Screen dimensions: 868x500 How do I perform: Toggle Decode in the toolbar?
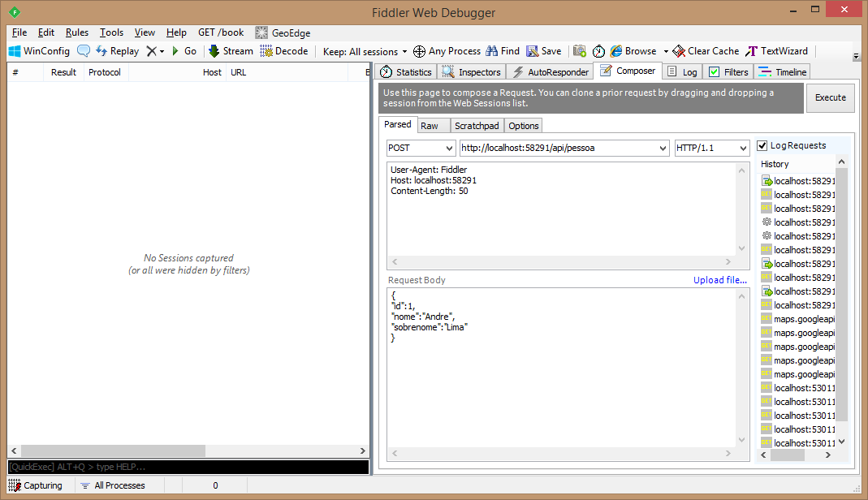[284, 51]
